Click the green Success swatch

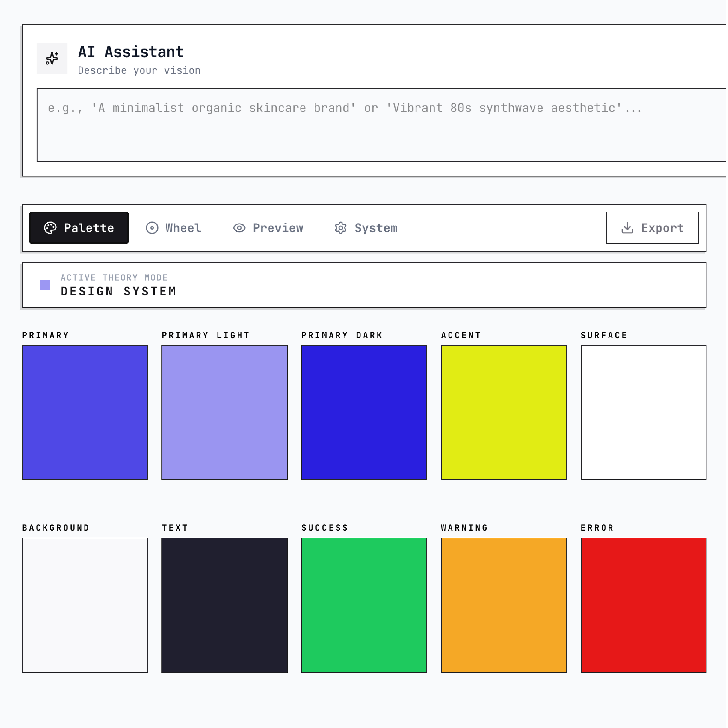tap(364, 605)
